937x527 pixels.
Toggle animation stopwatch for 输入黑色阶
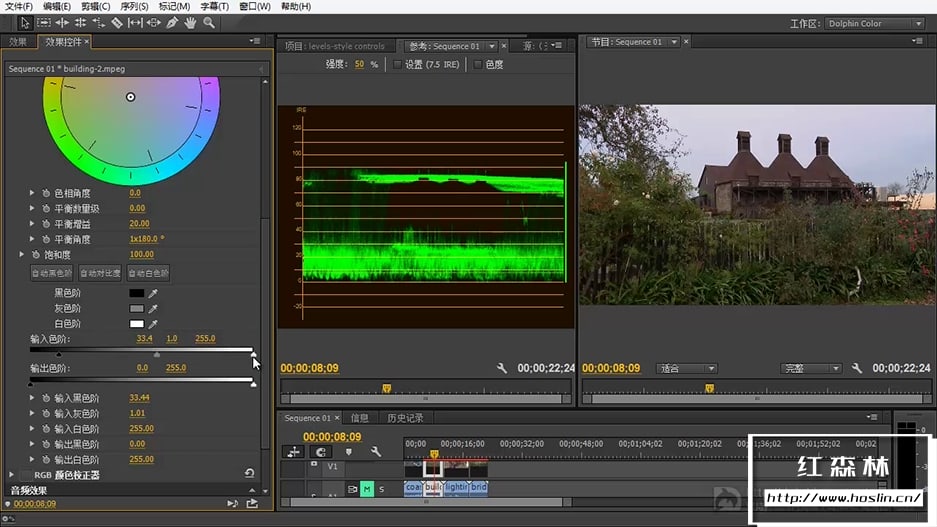[46, 398]
